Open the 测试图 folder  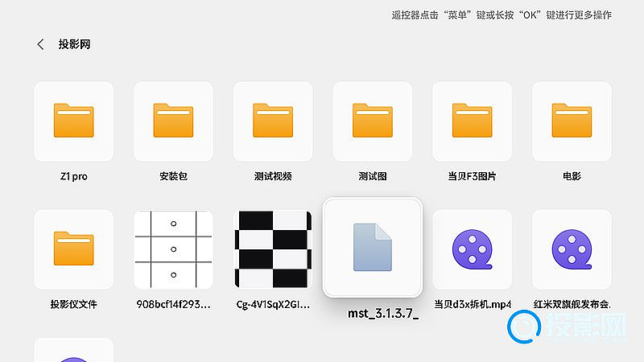pos(373,121)
